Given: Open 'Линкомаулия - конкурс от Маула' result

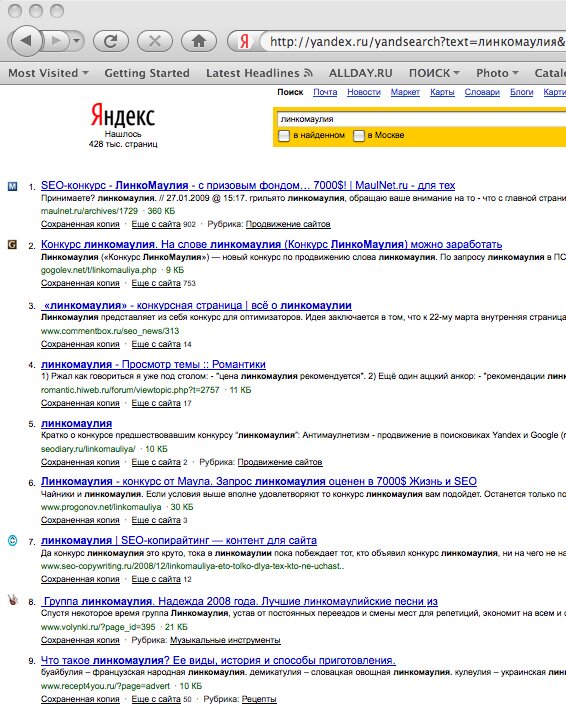Looking at the screenshot, I should coord(258,481).
